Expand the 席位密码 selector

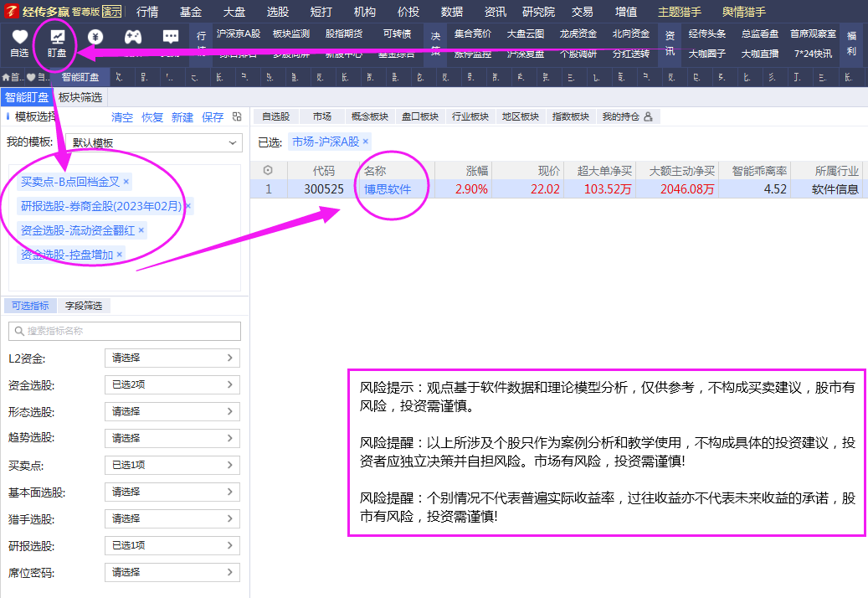coord(172,573)
